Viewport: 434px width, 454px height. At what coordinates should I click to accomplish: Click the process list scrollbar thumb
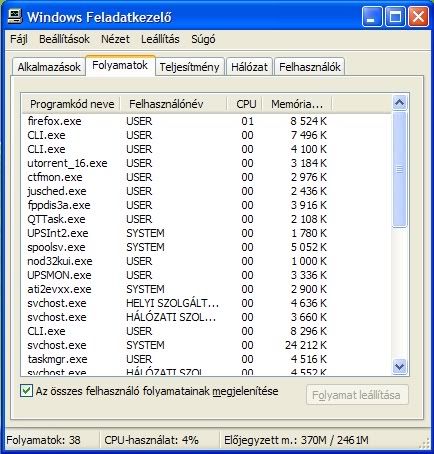coord(400,170)
